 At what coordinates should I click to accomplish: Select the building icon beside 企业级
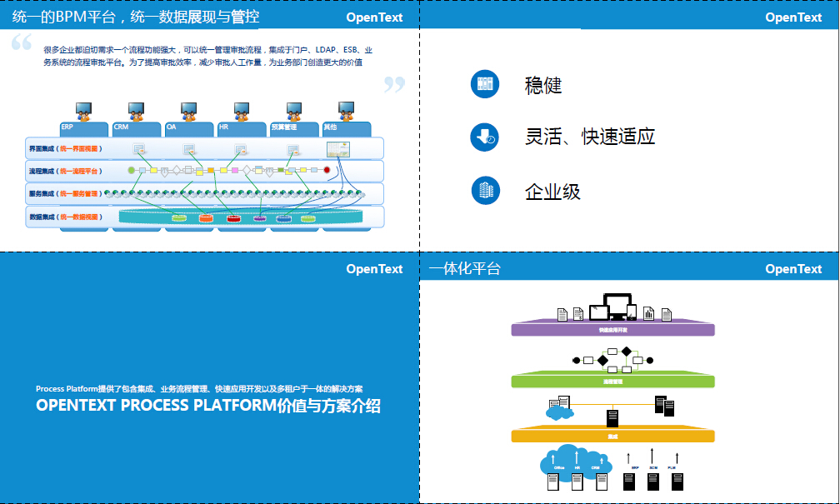point(486,190)
